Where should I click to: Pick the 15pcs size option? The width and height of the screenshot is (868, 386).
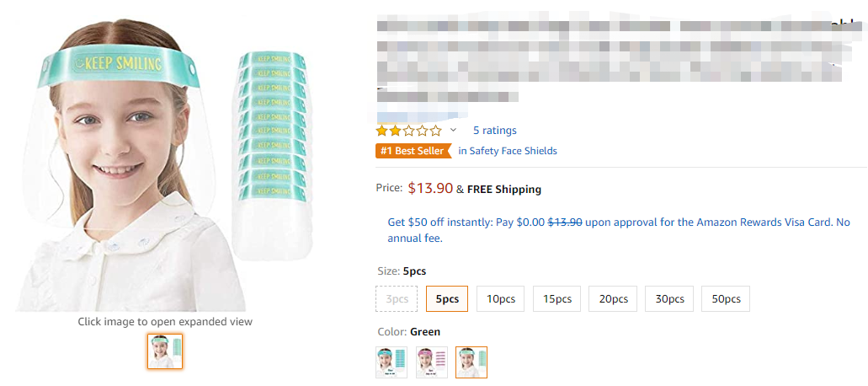pos(556,299)
